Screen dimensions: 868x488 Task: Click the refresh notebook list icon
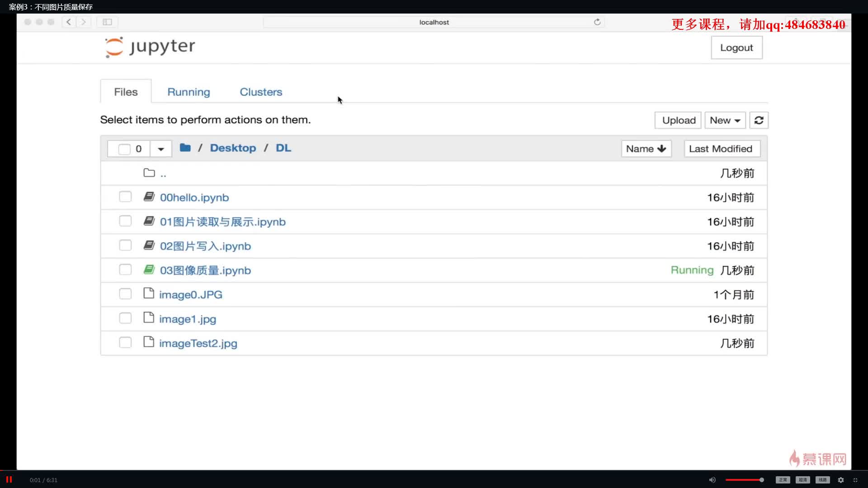759,120
